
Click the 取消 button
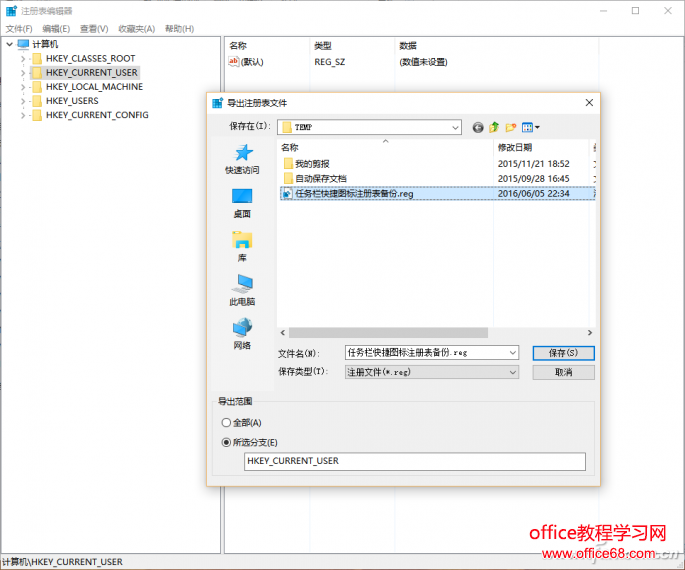[563, 372]
